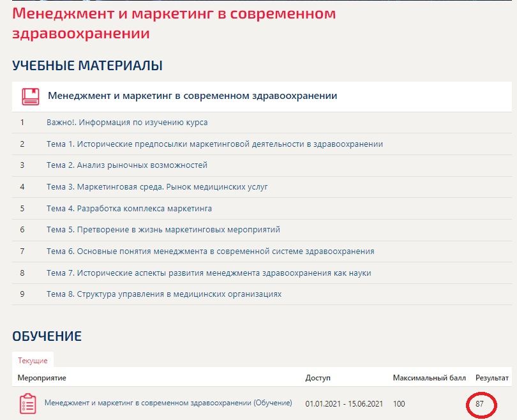Open Тема 7 Исторические аспекты развития менеджмента
The image size is (517, 420).
click(209, 273)
